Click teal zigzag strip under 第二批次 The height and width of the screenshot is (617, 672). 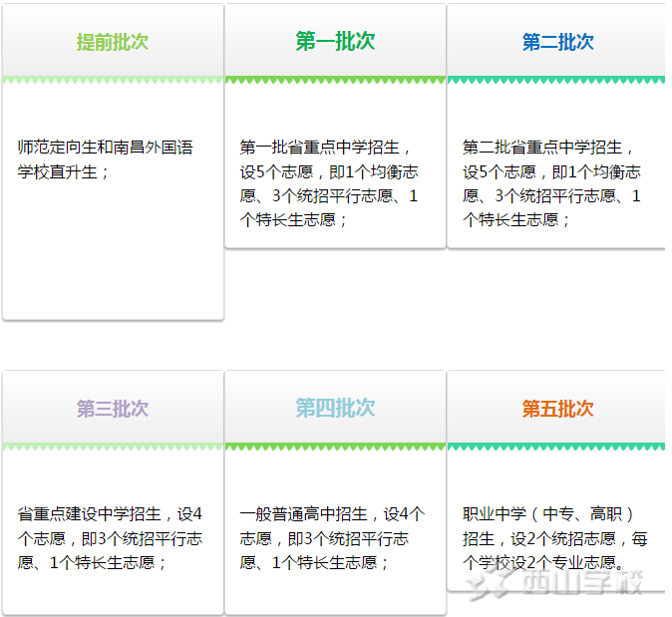(x=557, y=80)
